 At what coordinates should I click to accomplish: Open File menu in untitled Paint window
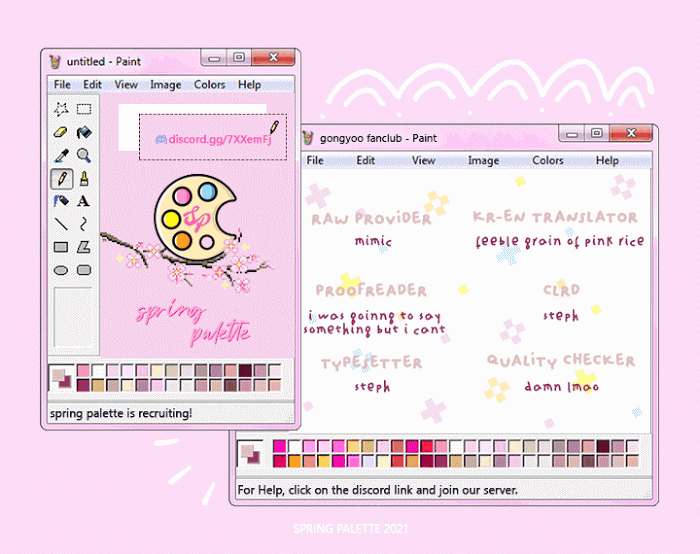click(x=62, y=85)
